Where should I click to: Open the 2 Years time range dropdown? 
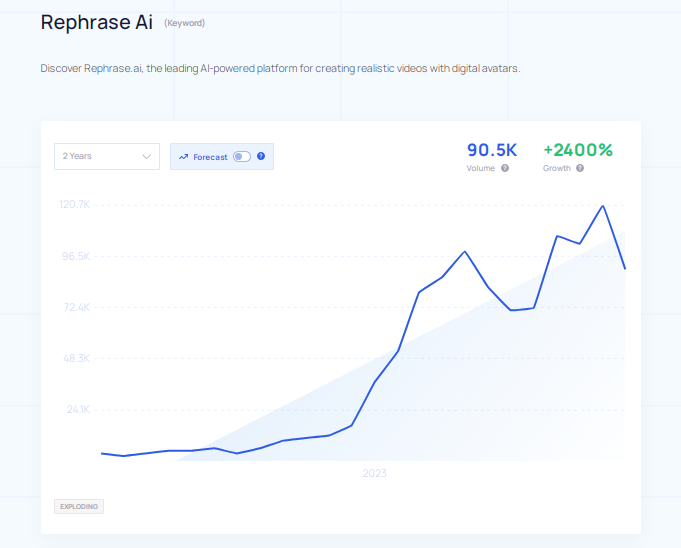106,156
